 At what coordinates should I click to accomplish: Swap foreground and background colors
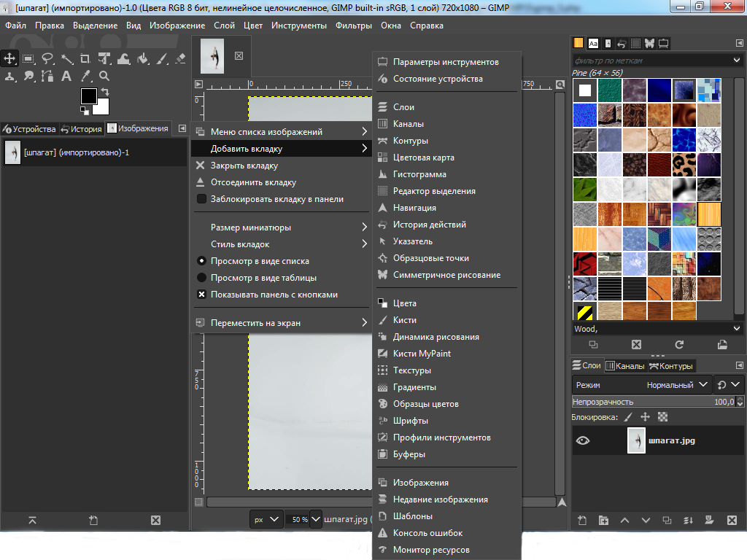(105, 92)
